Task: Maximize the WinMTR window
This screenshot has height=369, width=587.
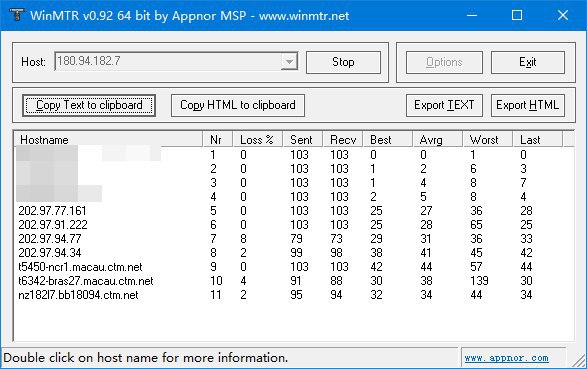Action: (517, 15)
